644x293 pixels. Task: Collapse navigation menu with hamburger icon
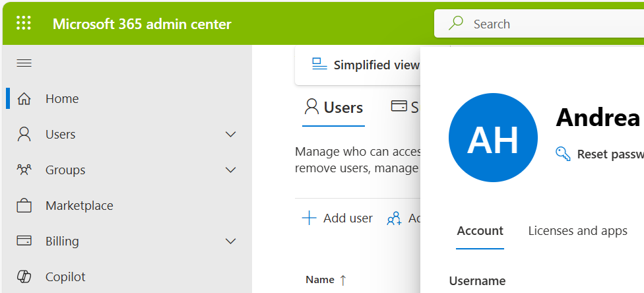pyautogui.click(x=24, y=63)
